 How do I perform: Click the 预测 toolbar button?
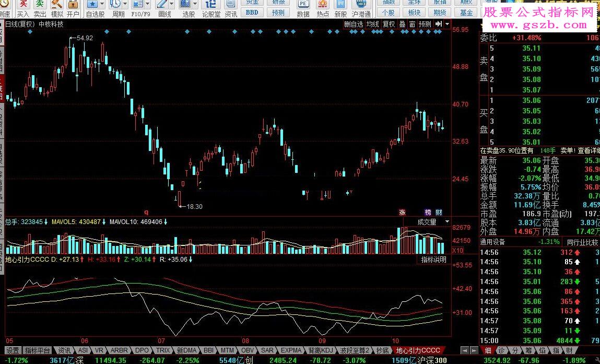tap(278, 12)
